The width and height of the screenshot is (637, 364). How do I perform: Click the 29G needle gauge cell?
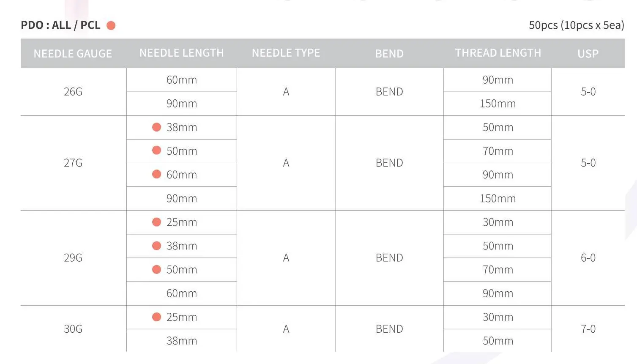click(73, 258)
